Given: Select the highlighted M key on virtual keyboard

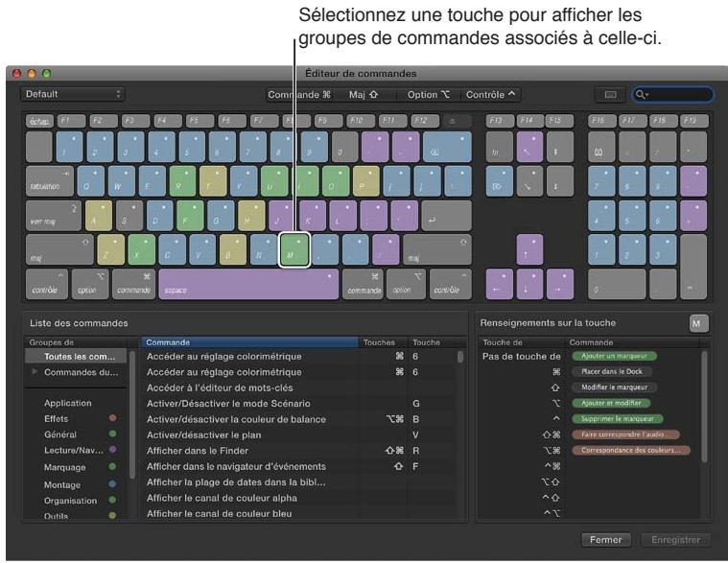Looking at the screenshot, I should pos(294,249).
